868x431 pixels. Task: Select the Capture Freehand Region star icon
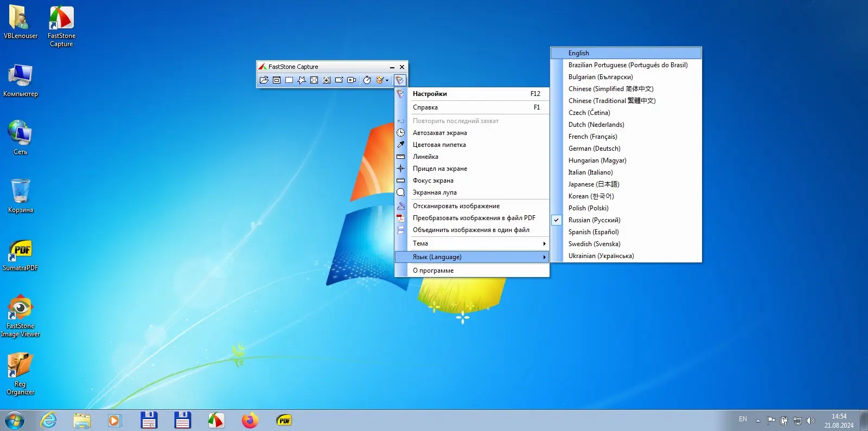click(x=302, y=80)
